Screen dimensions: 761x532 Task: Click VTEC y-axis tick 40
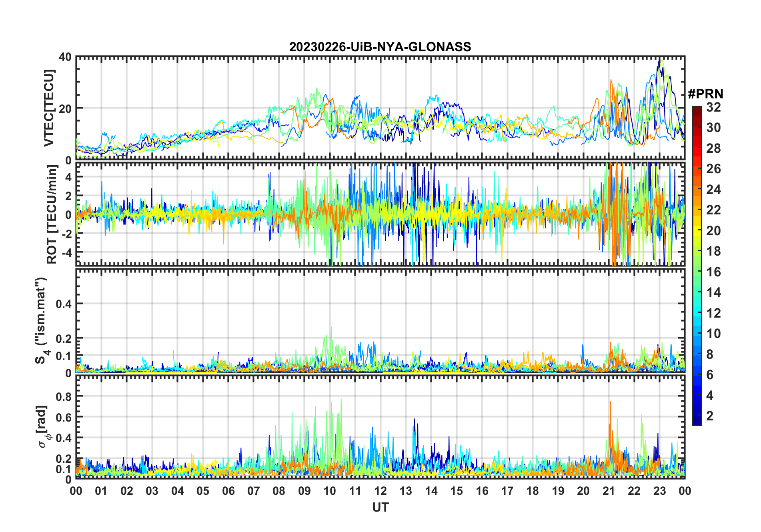[65, 57]
